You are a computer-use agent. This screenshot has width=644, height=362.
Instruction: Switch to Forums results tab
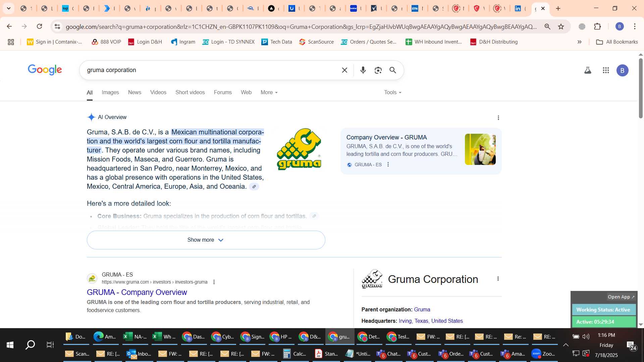tap(223, 93)
